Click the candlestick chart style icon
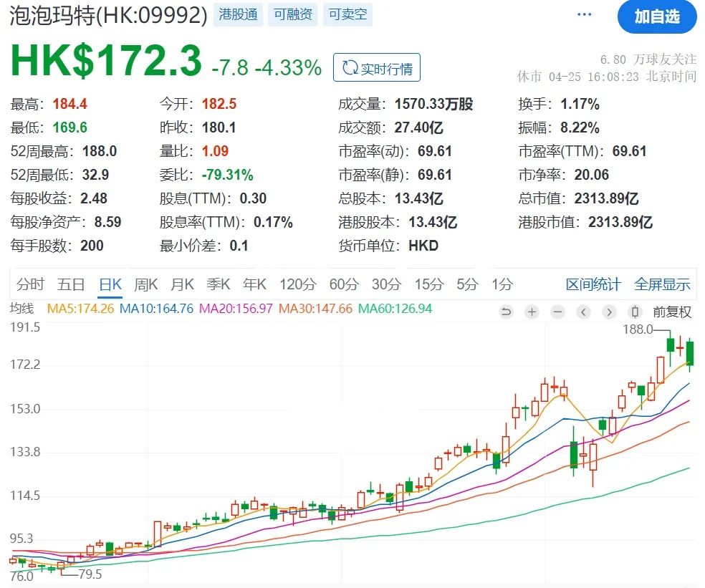Image resolution: width=705 pixels, height=588 pixels. coord(634,312)
